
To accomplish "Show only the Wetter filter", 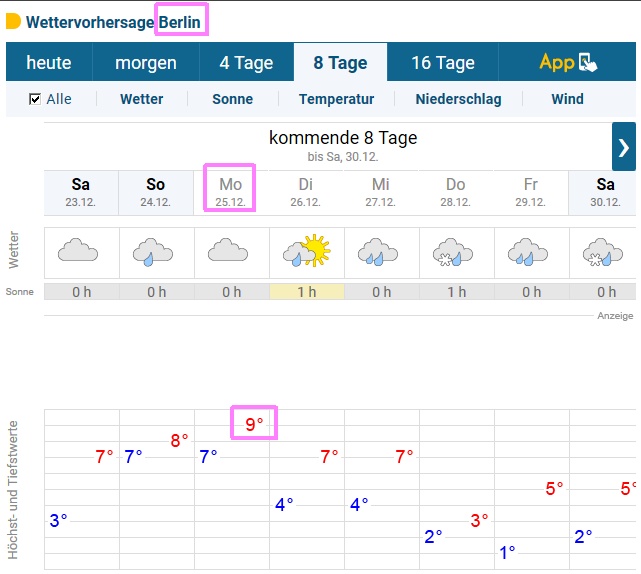I will pyautogui.click(x=141, y=99).
